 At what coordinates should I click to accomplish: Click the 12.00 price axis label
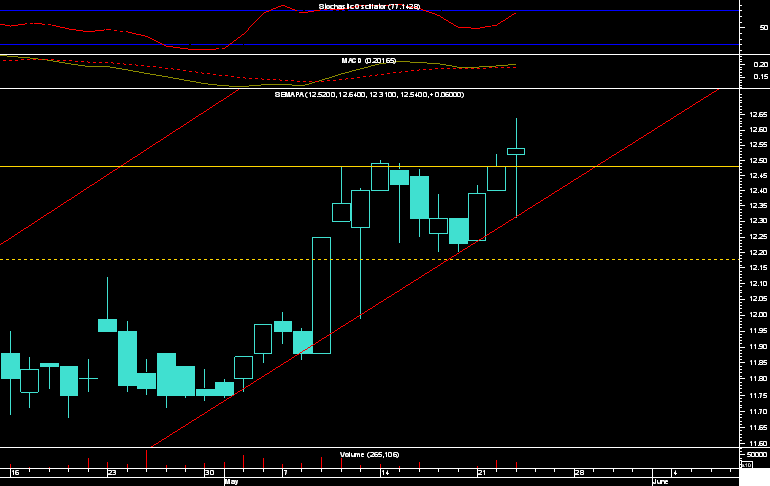tap(758, 315)
